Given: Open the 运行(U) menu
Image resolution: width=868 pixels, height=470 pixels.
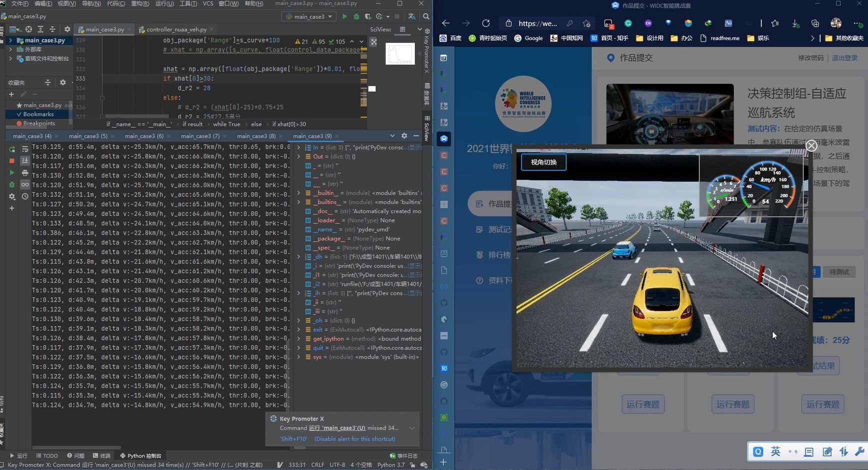Looking at the screenshot, I should [164, 3].
